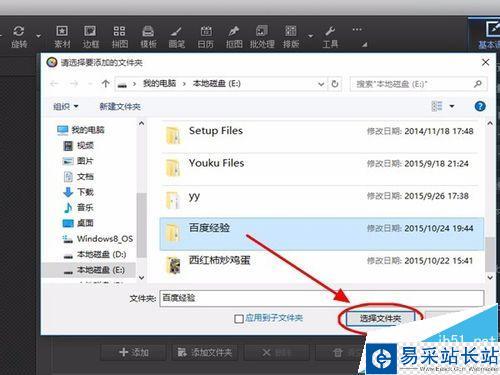Click the search magnifier icon
The width and height of the screenshot is (500, 375).
pyautogui.click(x=478, y=84)
